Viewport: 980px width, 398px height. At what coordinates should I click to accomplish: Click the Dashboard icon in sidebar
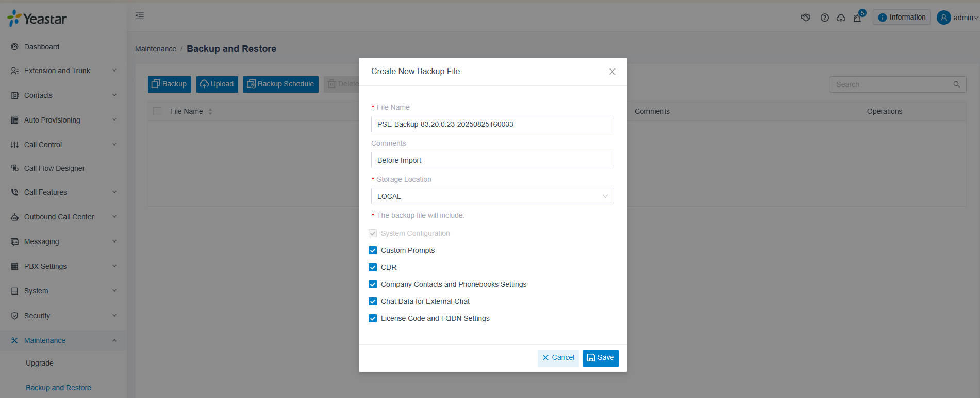14,47
